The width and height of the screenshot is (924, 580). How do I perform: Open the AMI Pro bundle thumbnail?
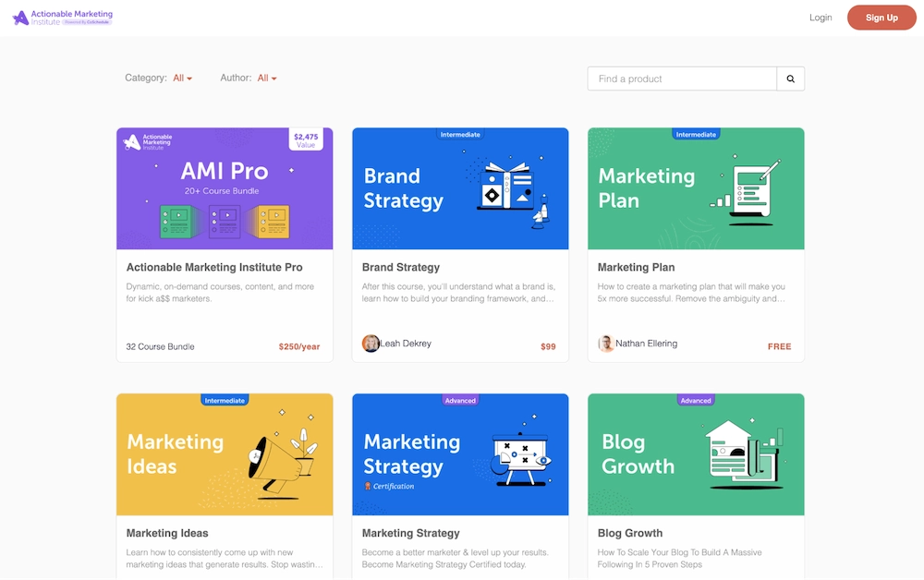tap(225, 187)
